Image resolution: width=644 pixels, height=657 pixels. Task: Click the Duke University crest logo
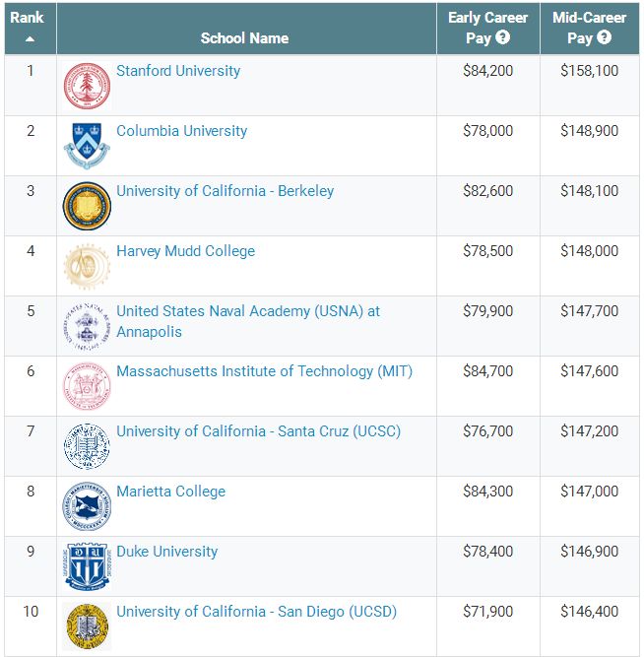coord(87,566)
